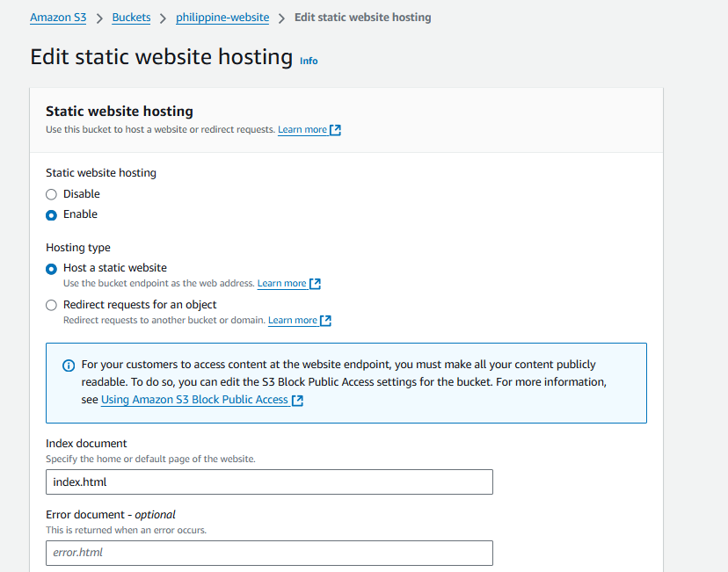Open Using Amazon S3 Block Public Access link
Screen dimensions: 728x572
pos(194,400)
